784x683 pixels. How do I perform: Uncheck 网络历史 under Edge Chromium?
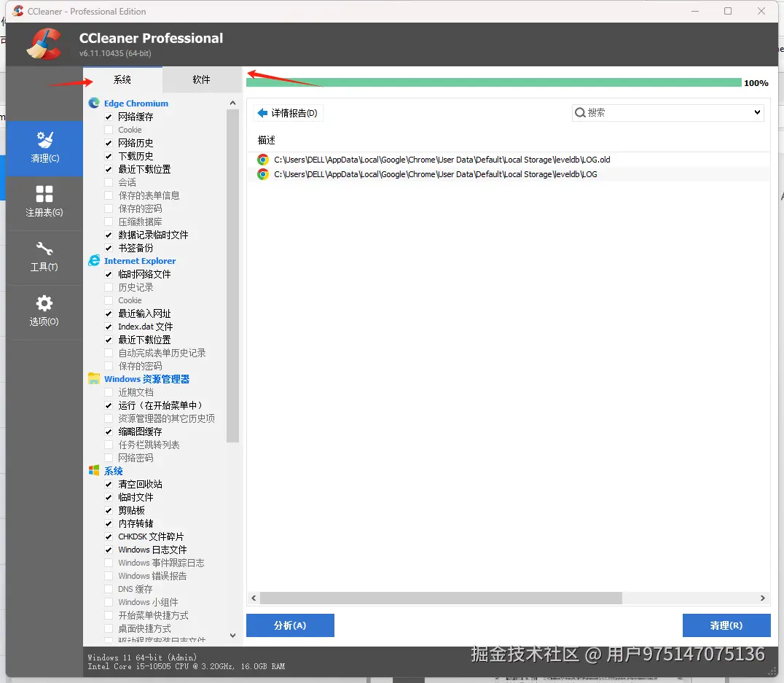pyautogui.click(x=109, y=143)
